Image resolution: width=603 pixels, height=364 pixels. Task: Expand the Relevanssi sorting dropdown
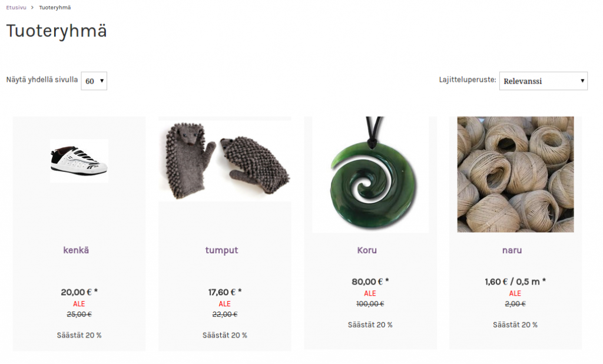click(x=543, y=81)
